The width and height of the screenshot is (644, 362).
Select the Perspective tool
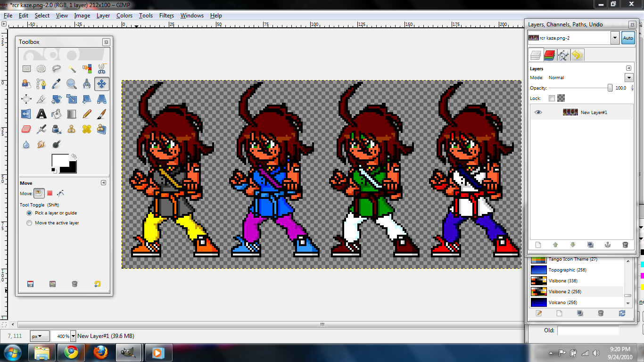coord(102,99)
